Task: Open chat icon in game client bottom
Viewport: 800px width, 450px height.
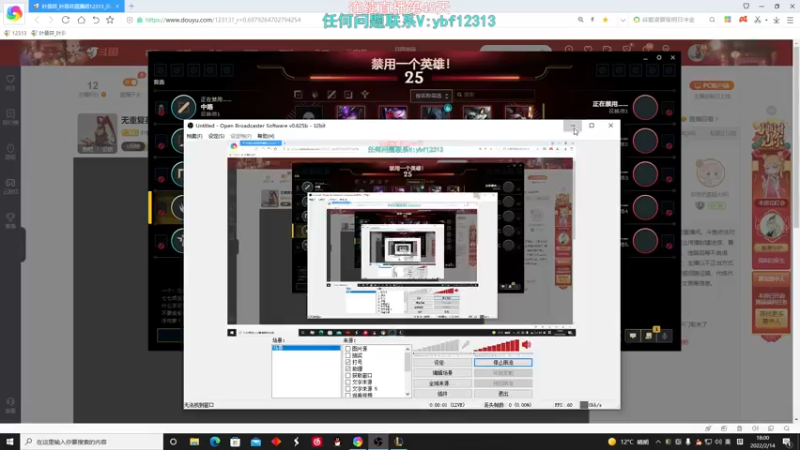Action: pyautogui.click(x=633, y=336)
